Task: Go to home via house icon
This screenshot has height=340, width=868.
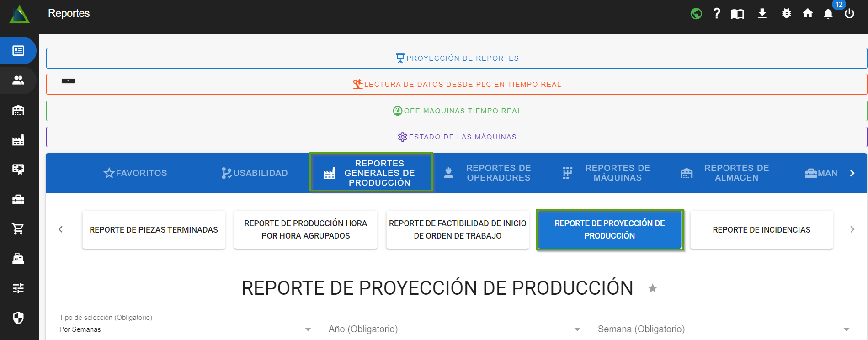Action: pyautogui.click(x=808, y=14)
